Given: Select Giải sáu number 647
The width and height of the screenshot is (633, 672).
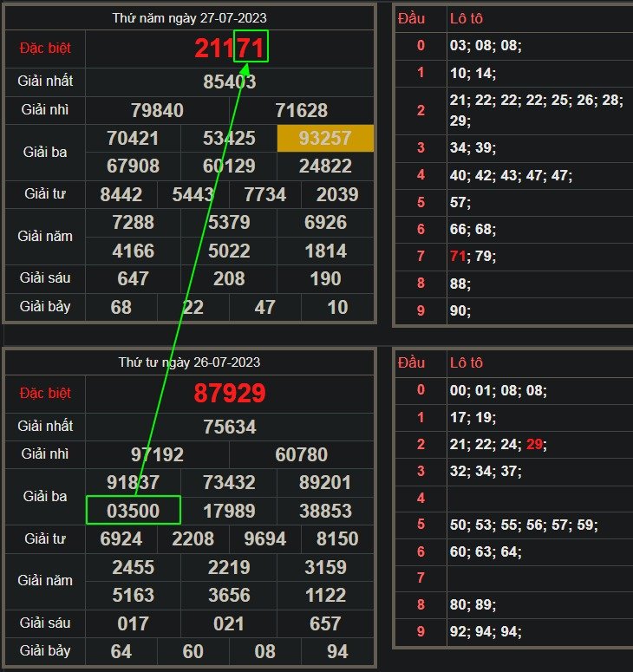Looking at the screenshot, I should coord(133,279).
